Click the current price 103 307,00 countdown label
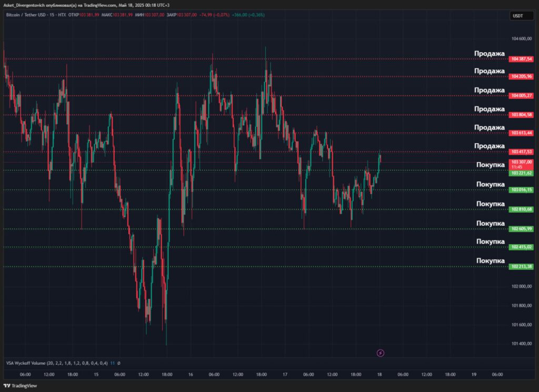This screenshot has width=539, height=392. click(x=521, y=164)
